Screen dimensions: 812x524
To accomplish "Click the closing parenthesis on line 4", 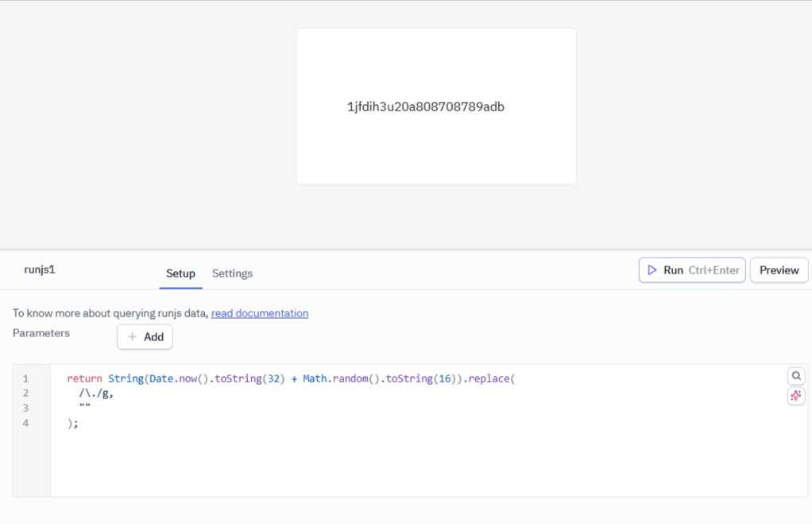I will 68,422.
